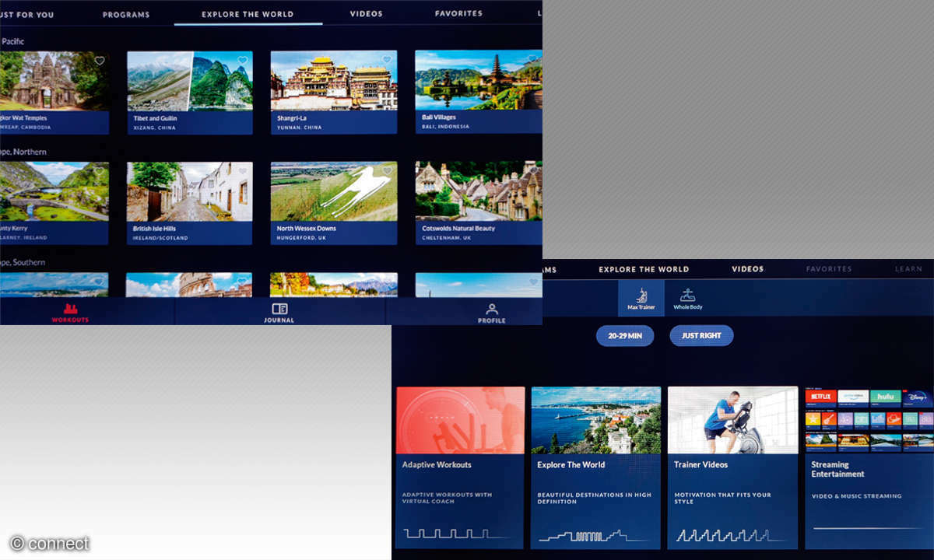Click the "BALI, INDONESIA" location text
Image resolution: width=934 pixels, height=560 pixels.
(446, 126)
